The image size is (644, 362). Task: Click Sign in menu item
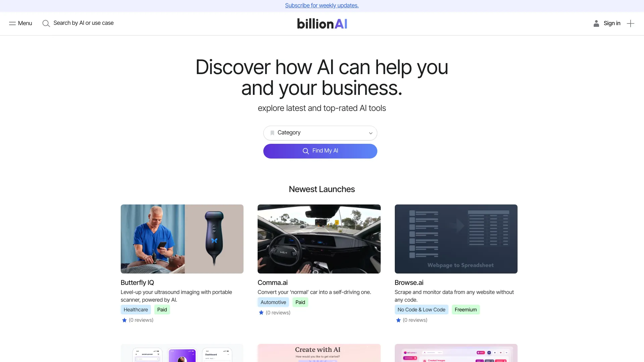612,23
